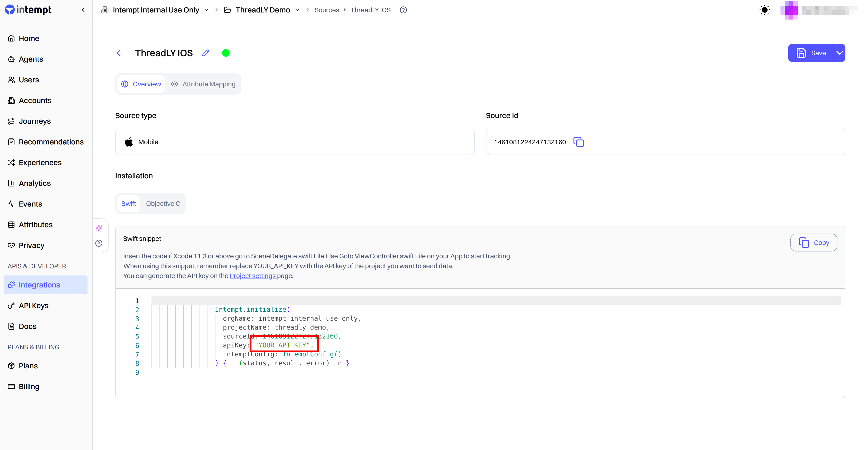Click the API Keys key icon
The height and width of the screenshot is (450, 868).
pos(12,306)
